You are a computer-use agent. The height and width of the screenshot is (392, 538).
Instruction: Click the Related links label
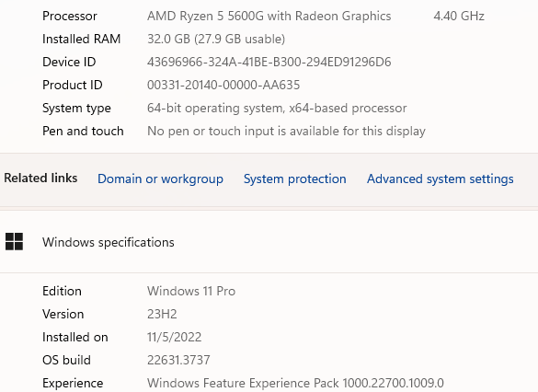40,179
